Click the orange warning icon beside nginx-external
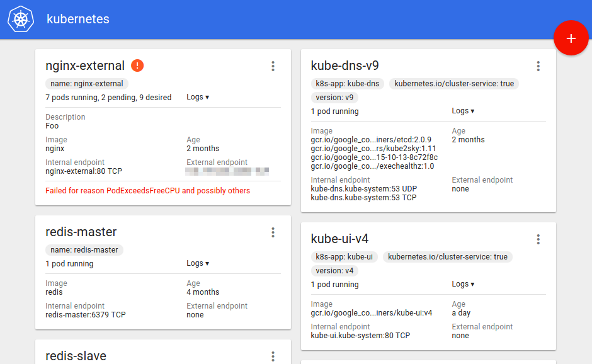 (x=137, y=65)
